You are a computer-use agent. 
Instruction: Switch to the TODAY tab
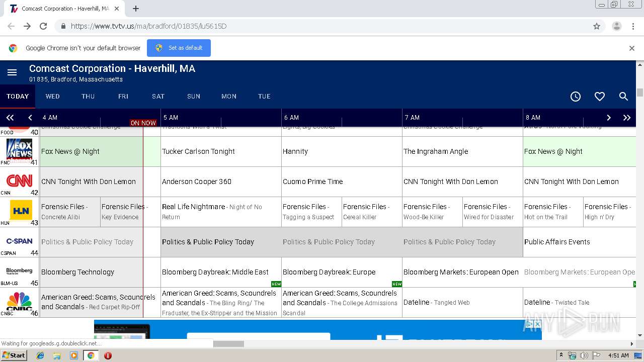pos(18,97)
